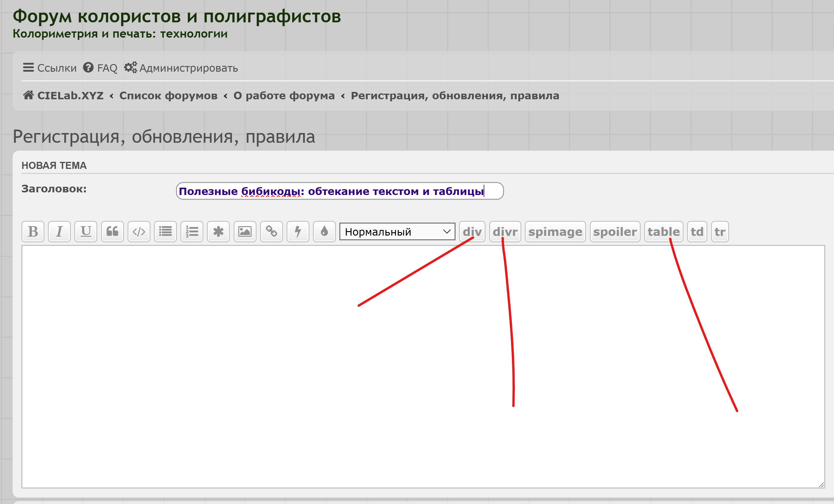The image size is (834, 504).
Task: Open the font color droplet picker
Action: tap(324, 232)
